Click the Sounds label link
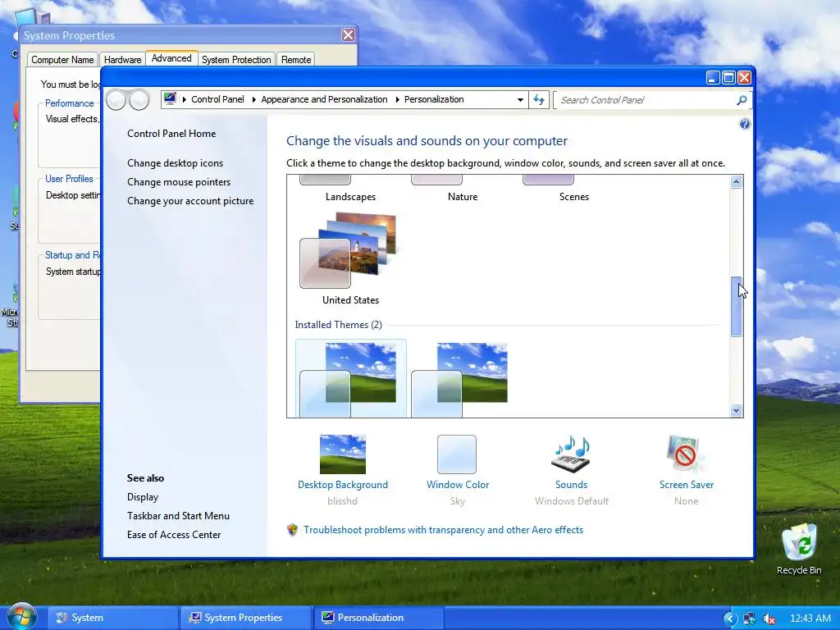The height and width of the screenshot is (630, 840). pos(571,485)
